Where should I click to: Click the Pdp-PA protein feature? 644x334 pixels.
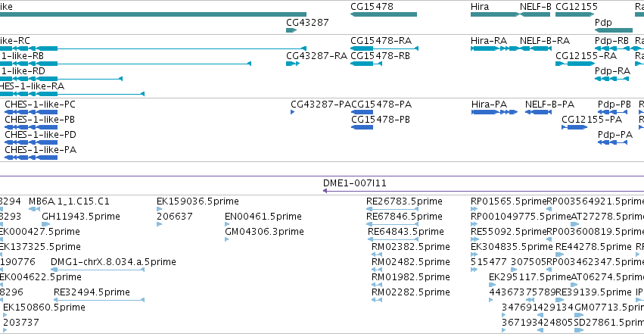coord(613,142)
